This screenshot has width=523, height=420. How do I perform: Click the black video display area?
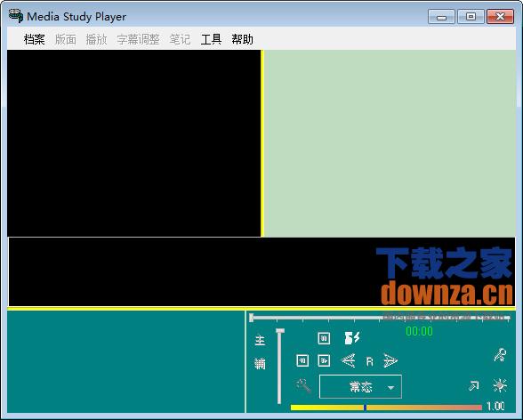(x=133, y=143)
